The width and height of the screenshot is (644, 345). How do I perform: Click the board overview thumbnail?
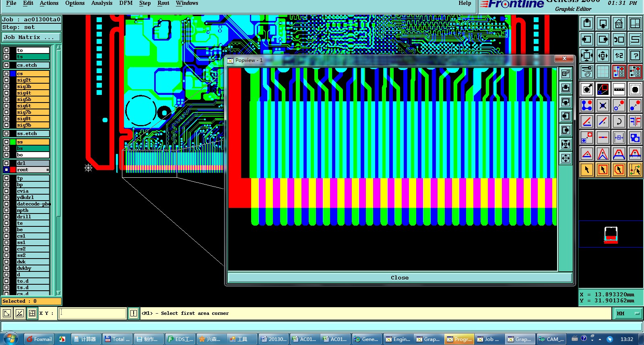[x=611, y=235]
